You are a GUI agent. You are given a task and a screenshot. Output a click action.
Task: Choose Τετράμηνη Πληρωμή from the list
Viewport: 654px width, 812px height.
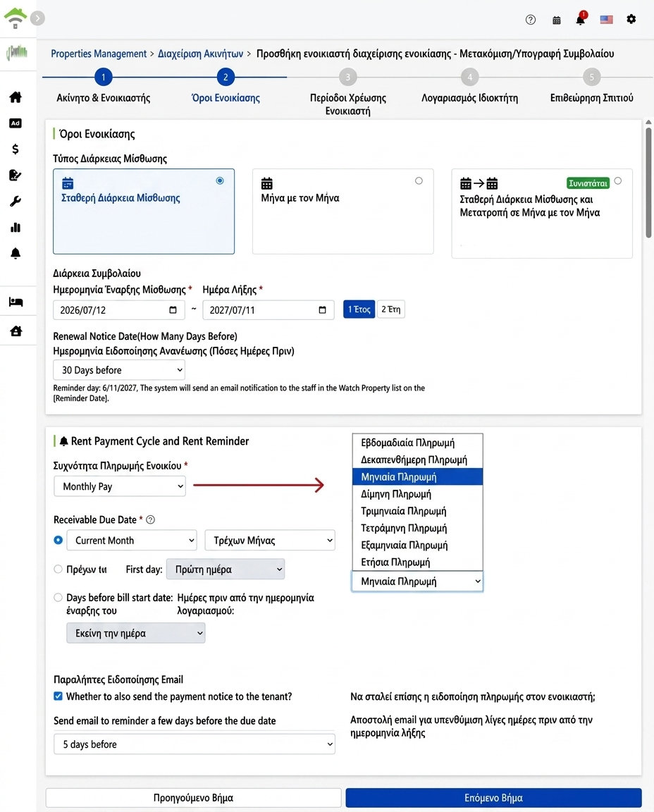tap(417, 528)
